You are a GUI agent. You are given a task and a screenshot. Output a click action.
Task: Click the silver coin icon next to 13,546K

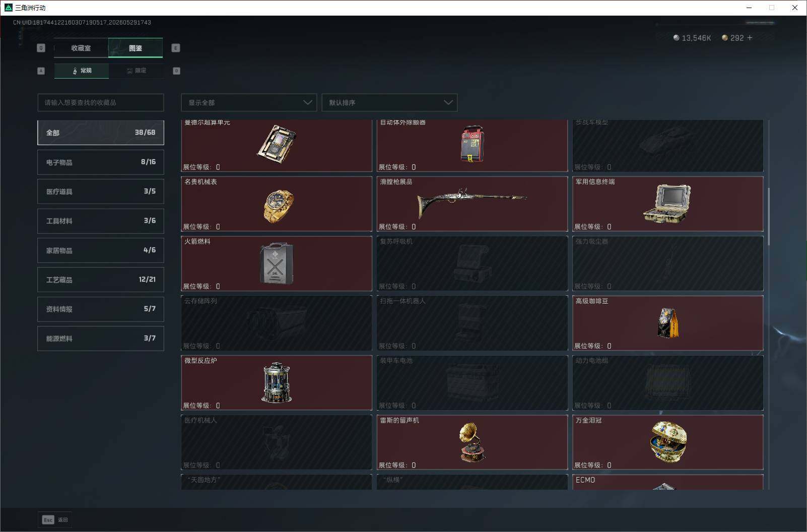(x=676, y=38)
